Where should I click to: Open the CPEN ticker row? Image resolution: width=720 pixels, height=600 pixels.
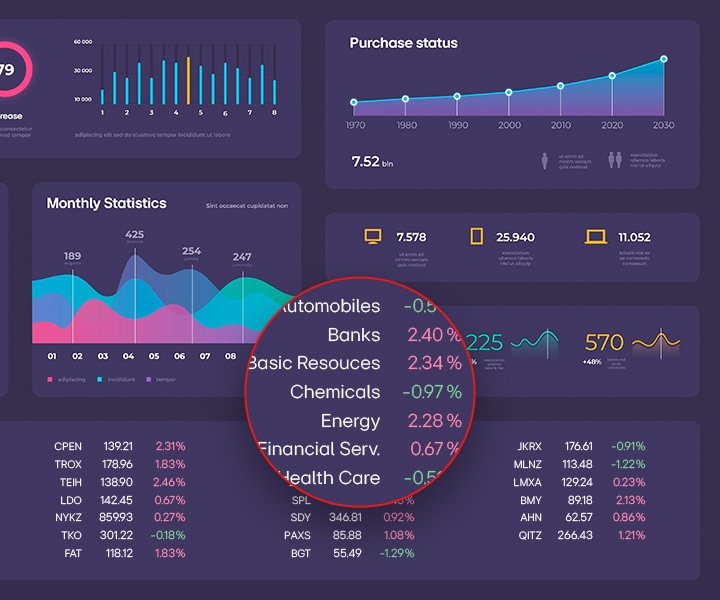pos(120,446)
